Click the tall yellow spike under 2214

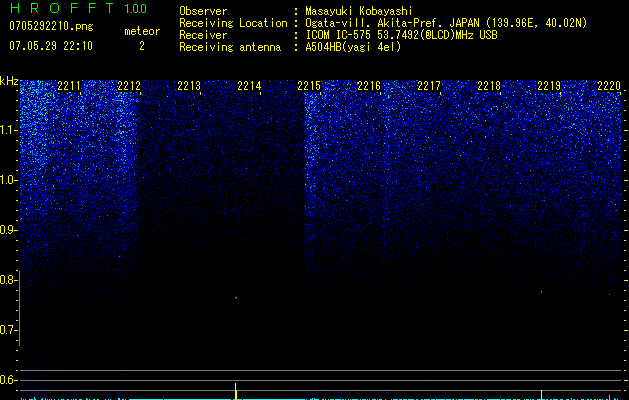pos(235,391)
